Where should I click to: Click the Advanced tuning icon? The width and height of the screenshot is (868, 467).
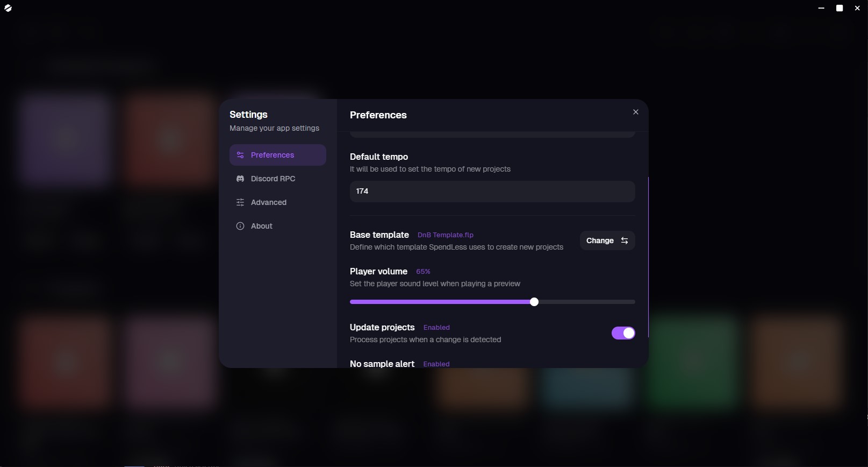[x=240, y=202]
